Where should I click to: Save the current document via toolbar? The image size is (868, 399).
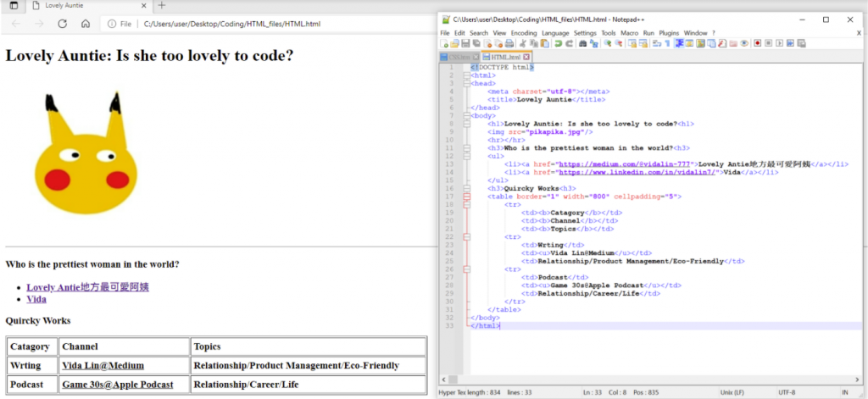click(x=465, y=43)
